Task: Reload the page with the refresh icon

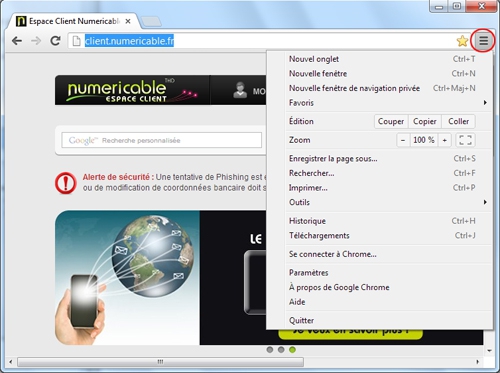Action: pos(55,41)
